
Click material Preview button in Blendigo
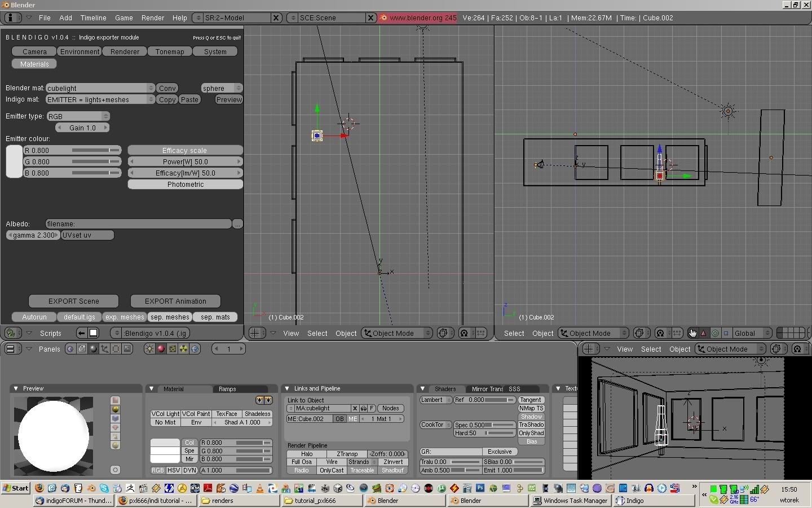click(x=229, y=99)
